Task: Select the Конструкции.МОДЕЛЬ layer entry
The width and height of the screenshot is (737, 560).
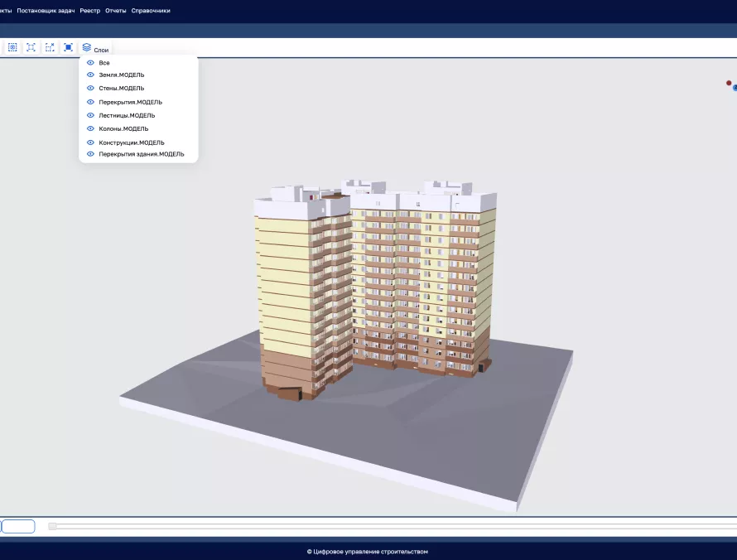Action: (x=131, y=142)
